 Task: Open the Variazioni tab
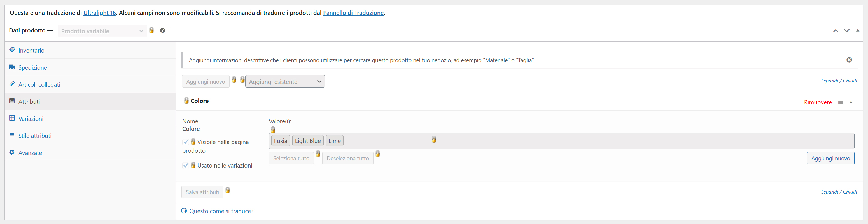(x=31, y=119)
